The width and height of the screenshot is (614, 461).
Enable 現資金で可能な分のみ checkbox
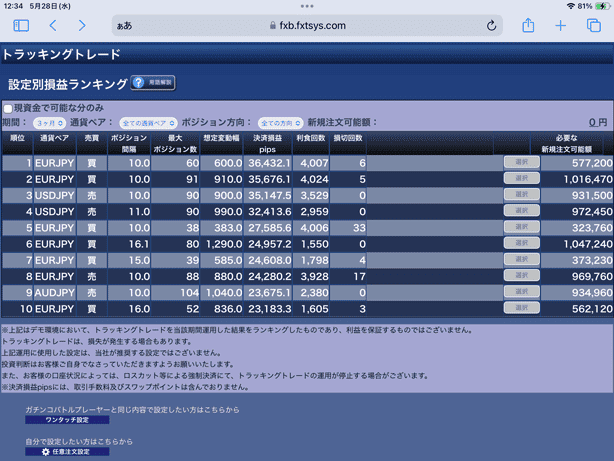click(8, 108)
